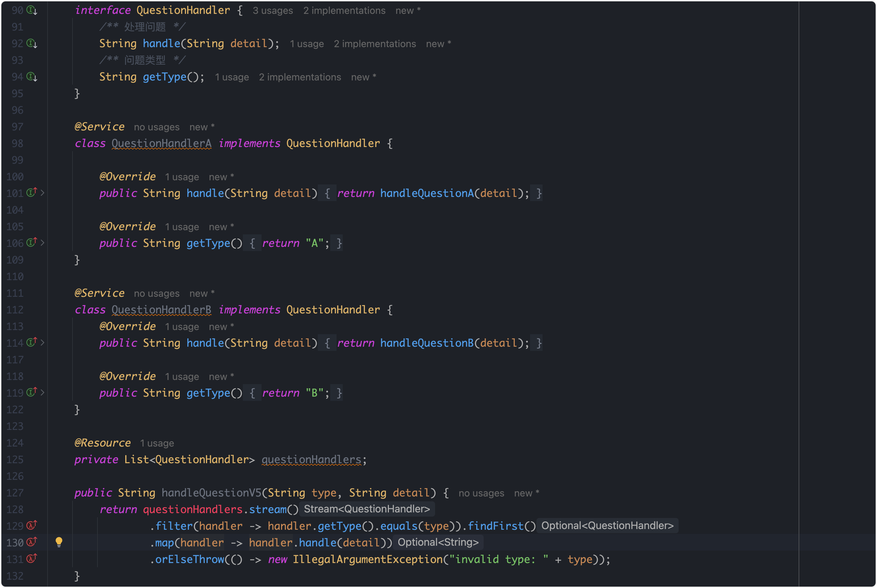Image resolution: width=877 pixels, height=588 pixels.
Task: Click line number 125 in the gutter
Action: pos(15,459)
